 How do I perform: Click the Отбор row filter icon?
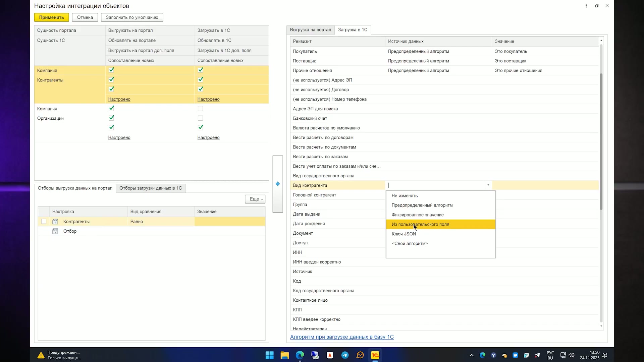[55, 231]
